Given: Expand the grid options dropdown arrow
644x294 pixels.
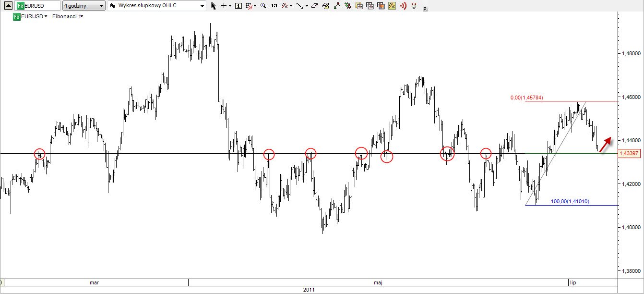Looking at the screenshot, I should coord(255,6).
